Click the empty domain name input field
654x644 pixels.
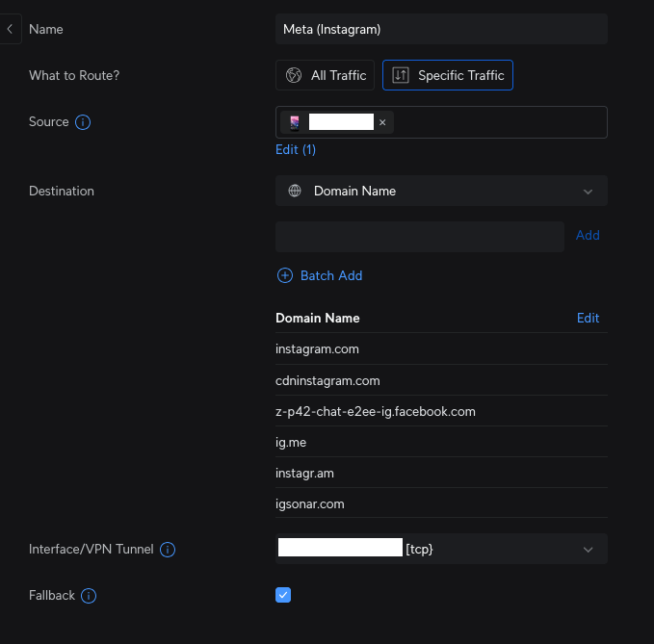pyautogui.click(x=419, y=237)
